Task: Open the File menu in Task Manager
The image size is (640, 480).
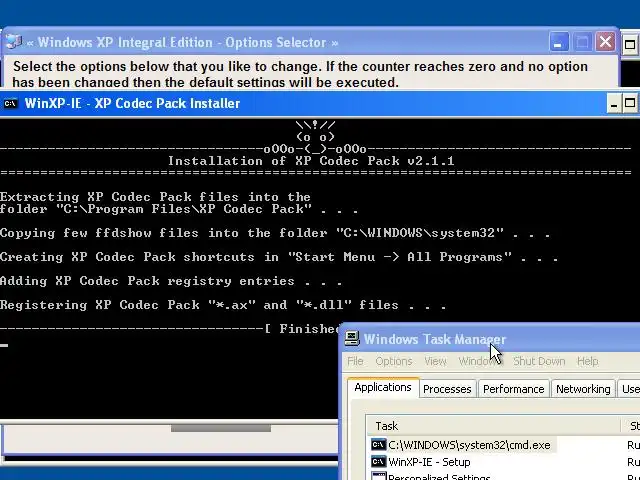Action: [355, 361]
